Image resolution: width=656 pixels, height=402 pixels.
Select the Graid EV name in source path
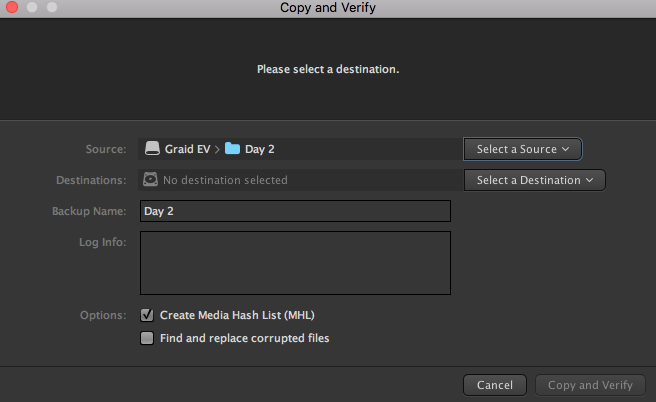(187, 149)
